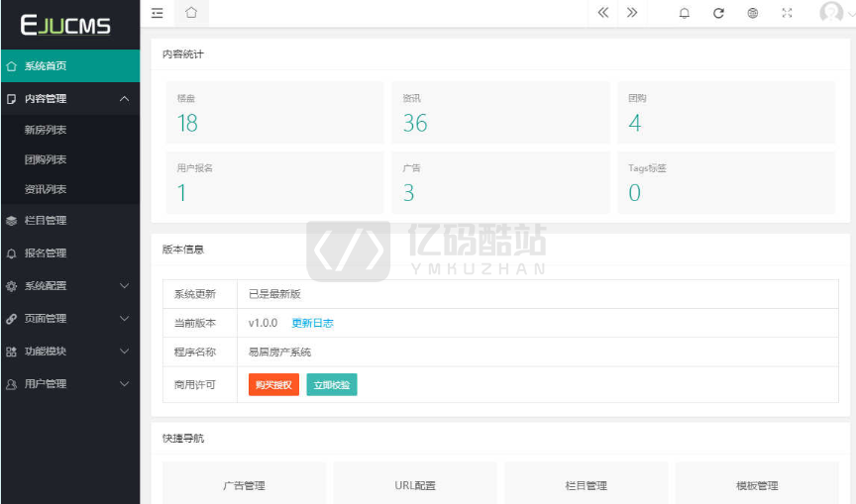Open the 更新日志 link
This screenshot has width=856, height=504.
tap(312, 324)
